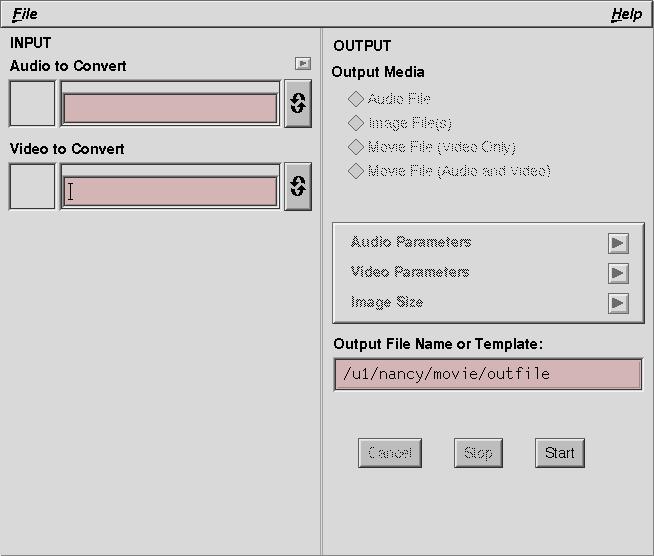Select the Image File(s) output option
Viewport: 654px width, 556px height.
coord(400,123)
